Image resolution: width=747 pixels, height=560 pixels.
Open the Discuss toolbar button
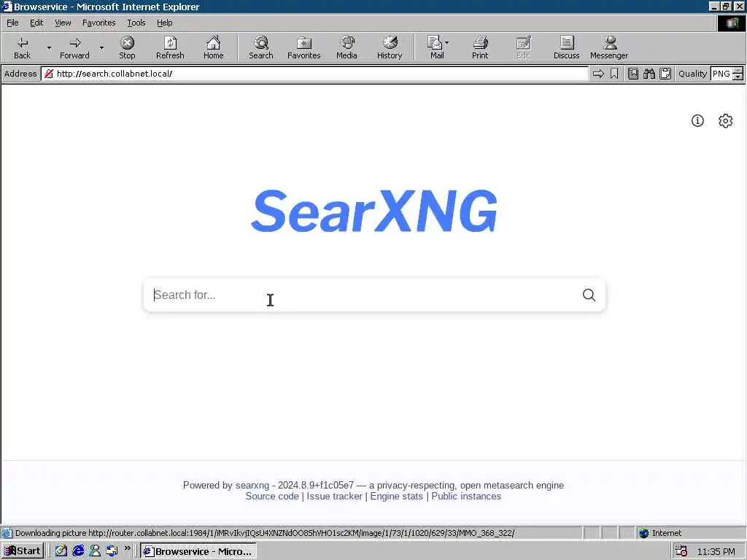pos(566,47)
